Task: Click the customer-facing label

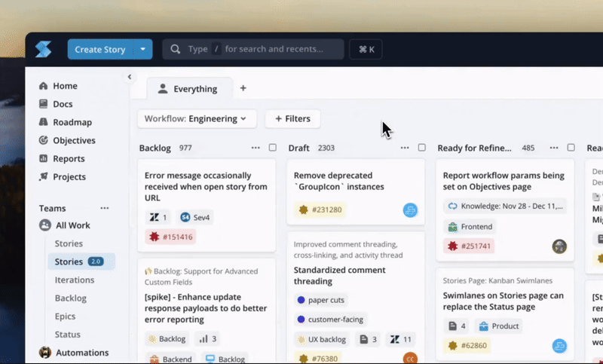Action: point(330,320)
